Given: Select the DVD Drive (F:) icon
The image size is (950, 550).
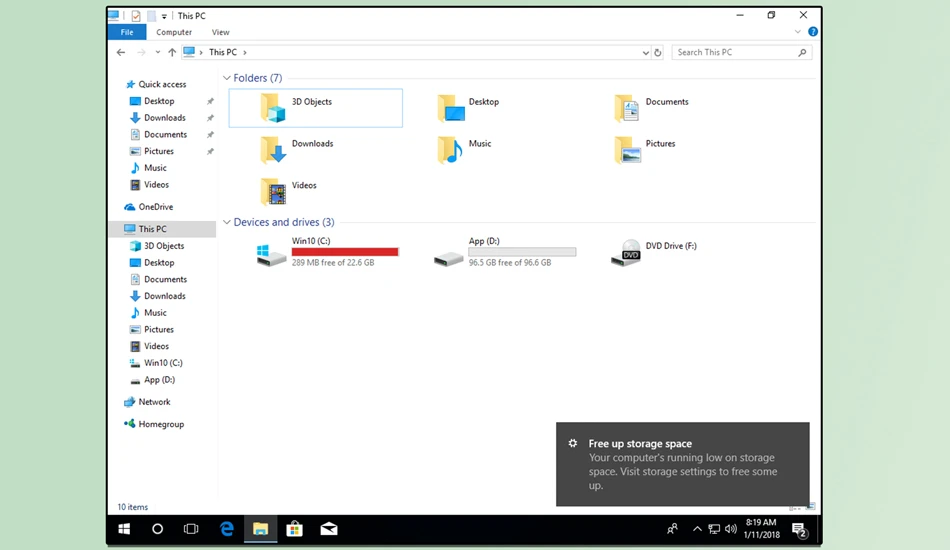Looking at the screenshot, I should (x=626, y=253).
